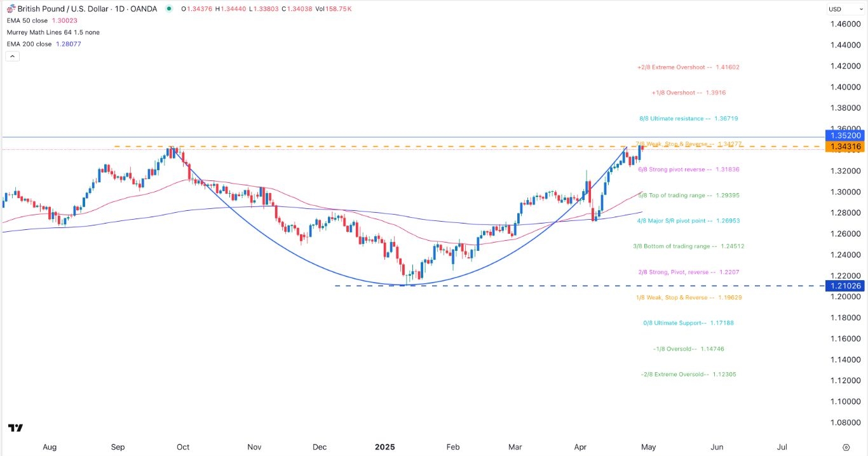
Task: Click the TradingView logo icon
Action: point(16,428)
